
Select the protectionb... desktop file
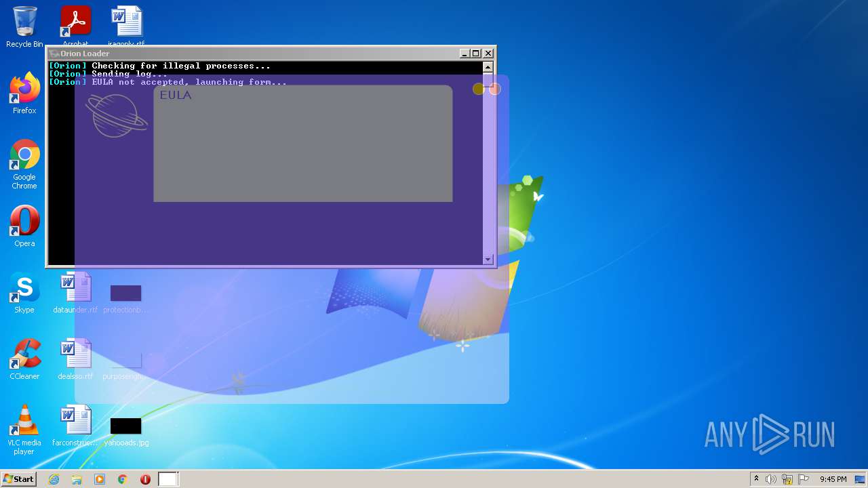[x=125, y=298]
